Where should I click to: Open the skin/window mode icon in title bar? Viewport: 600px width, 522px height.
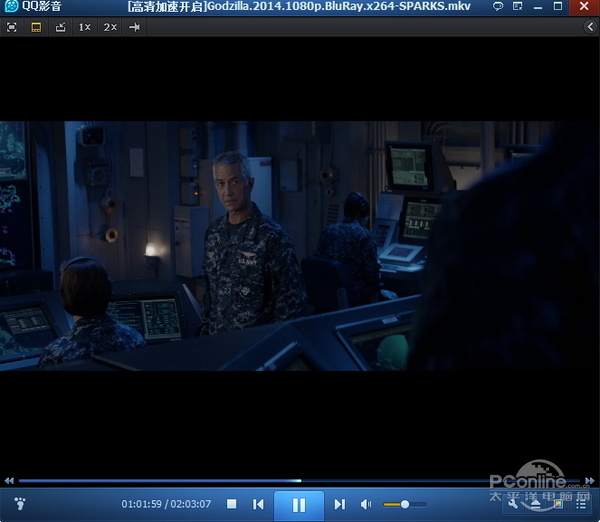coord(517,6)
